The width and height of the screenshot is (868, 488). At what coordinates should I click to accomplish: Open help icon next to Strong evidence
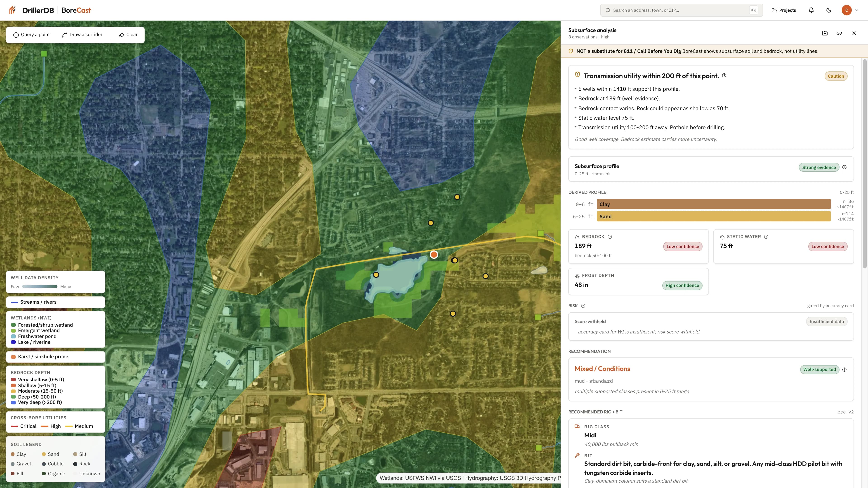(x=844, y=167)
